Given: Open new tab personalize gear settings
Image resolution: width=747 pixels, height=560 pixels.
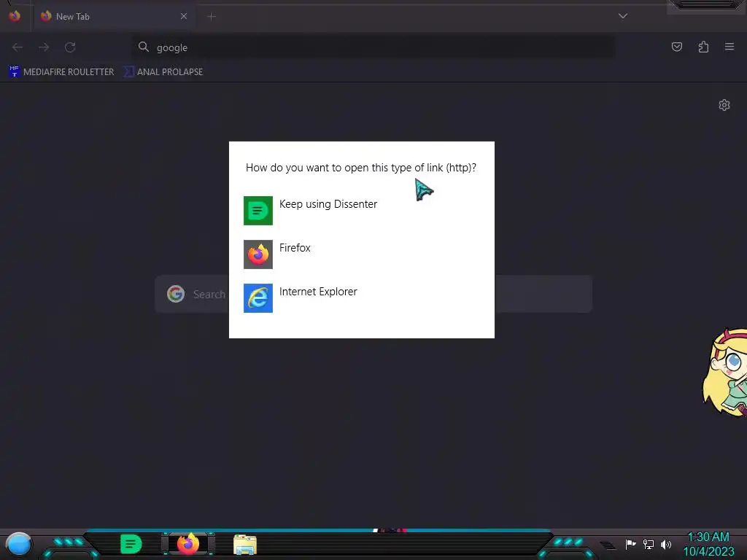Looking at the screenshot, I should [724, 105].
